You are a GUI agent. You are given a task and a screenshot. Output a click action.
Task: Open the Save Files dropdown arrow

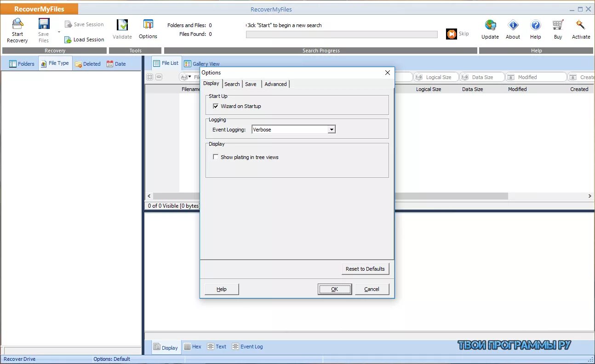point(59,32)
